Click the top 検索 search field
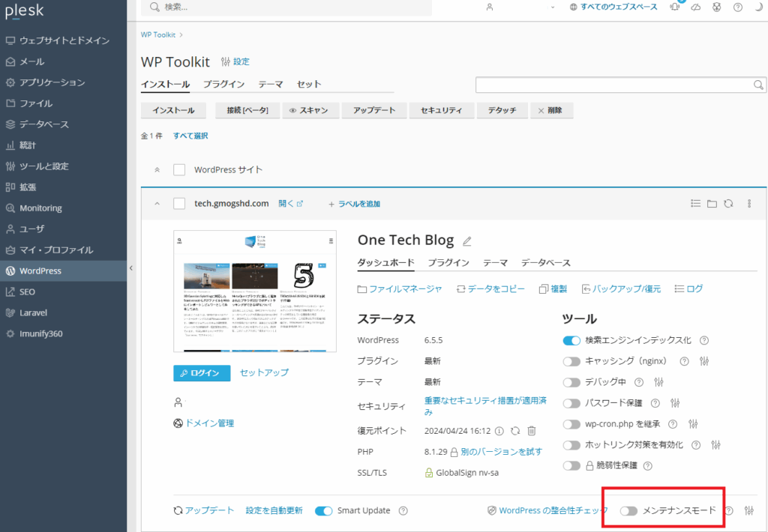768x532 pixels. pyautogui.click(x=286, y=7)
